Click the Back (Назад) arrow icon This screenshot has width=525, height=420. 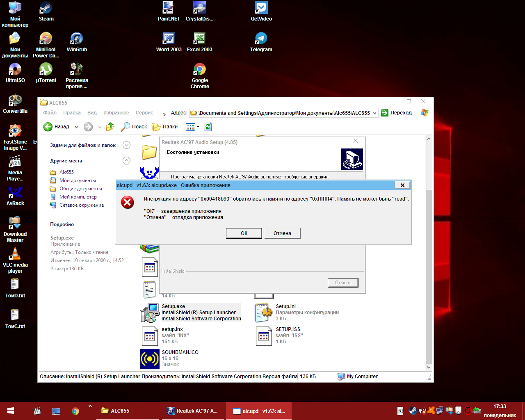click(48, 127)
